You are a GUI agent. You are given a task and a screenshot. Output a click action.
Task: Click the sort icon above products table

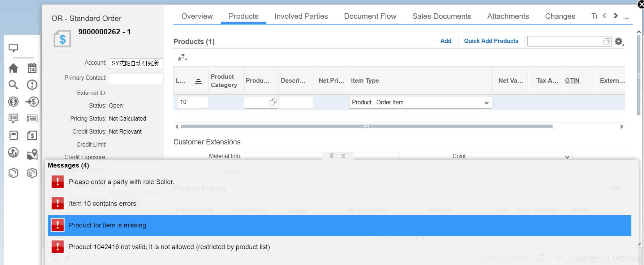coord(183,57)
